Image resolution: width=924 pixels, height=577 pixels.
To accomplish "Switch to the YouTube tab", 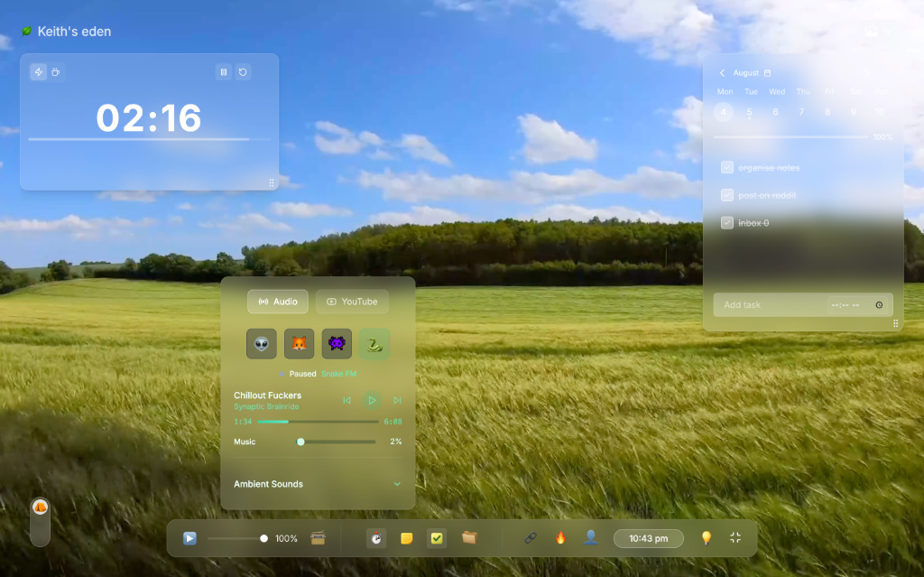I will 352,302.
